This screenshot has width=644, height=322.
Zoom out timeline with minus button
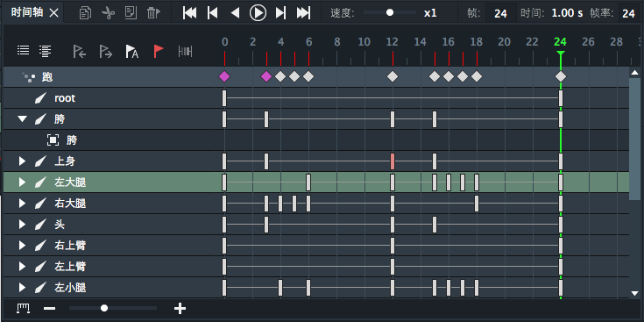tap(50, 308)
